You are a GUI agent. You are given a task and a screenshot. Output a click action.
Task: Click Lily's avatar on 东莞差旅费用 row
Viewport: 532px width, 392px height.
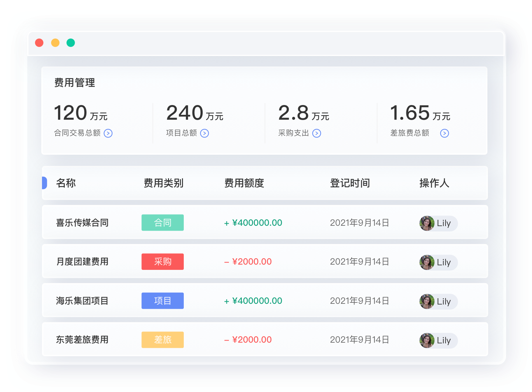427,340
